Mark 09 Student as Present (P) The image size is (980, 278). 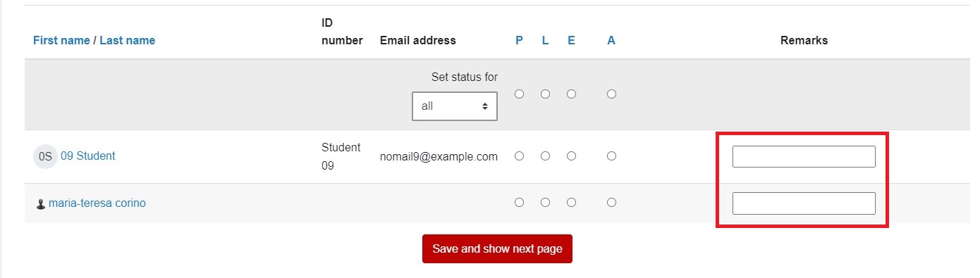(520, 156)
